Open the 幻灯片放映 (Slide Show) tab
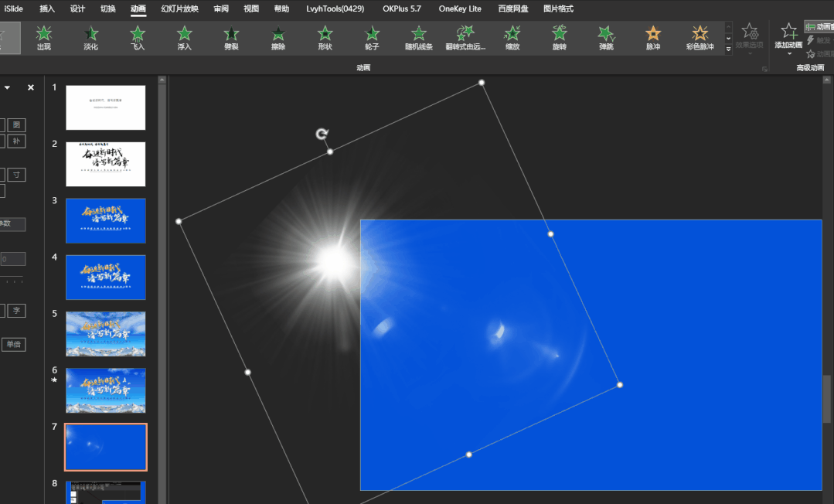 [180, 9]
